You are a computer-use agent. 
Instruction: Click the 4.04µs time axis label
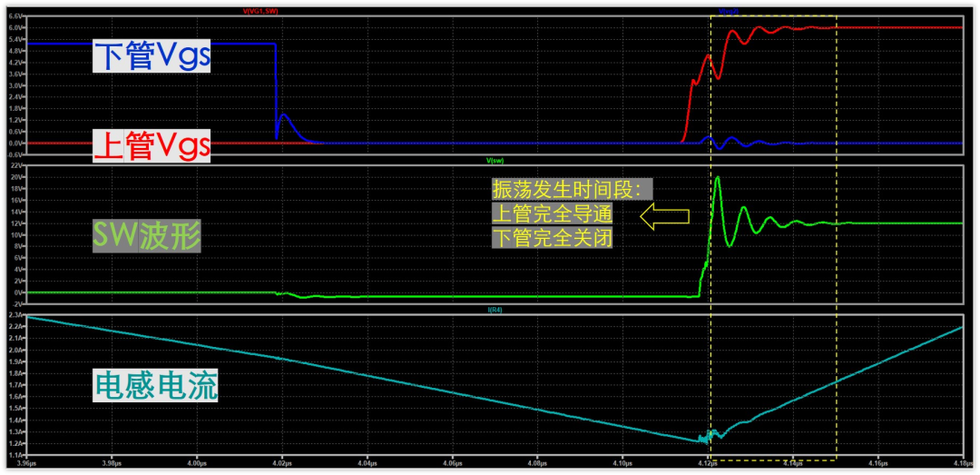coord(367,464)
